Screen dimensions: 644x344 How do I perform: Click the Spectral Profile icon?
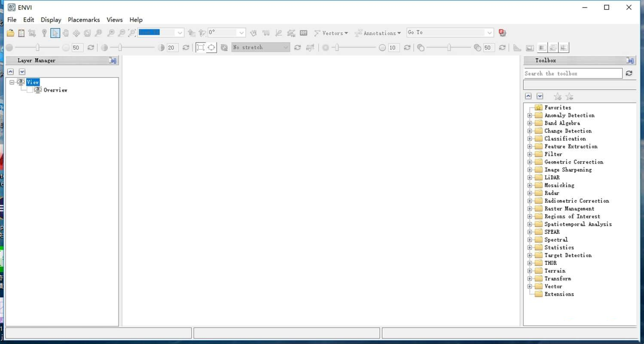point(266,33)
